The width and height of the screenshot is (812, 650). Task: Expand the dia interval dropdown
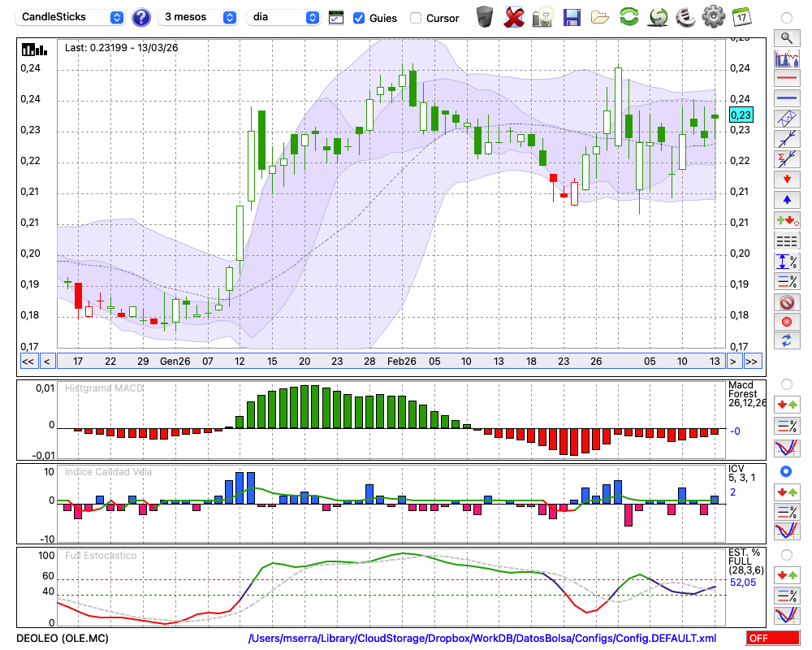[x=284, y=17]
